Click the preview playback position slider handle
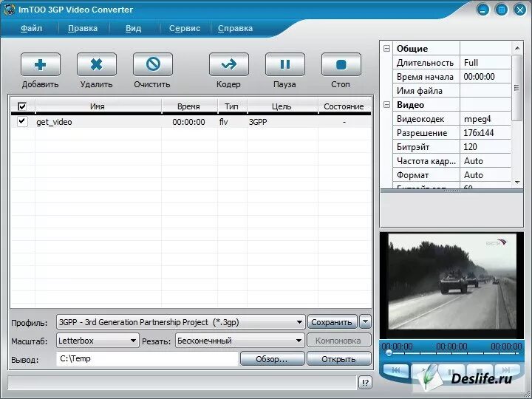Viewport: 532px width, 399px height. tap(389, 353)
